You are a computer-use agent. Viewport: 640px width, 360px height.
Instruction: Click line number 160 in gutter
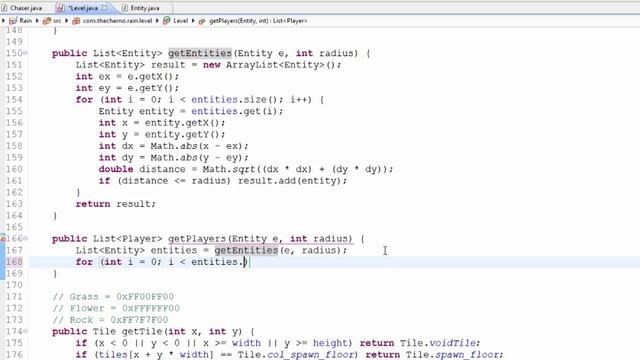click(x=14, y=169)
